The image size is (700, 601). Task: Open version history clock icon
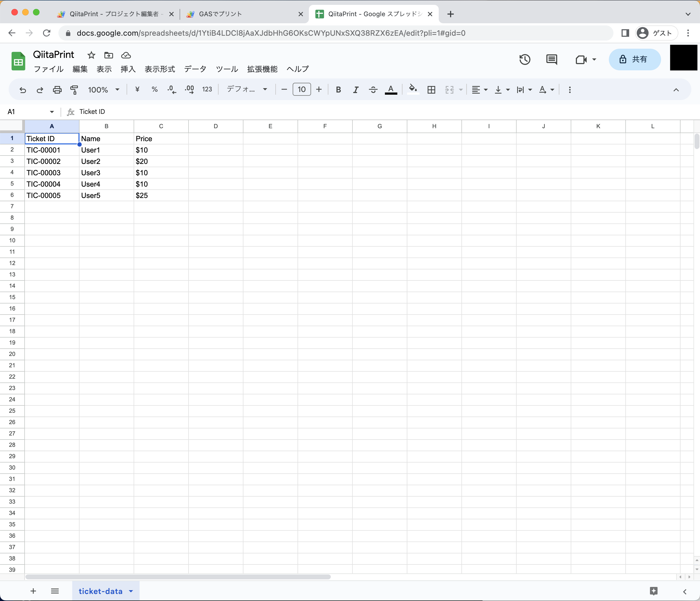click(525, 60)
